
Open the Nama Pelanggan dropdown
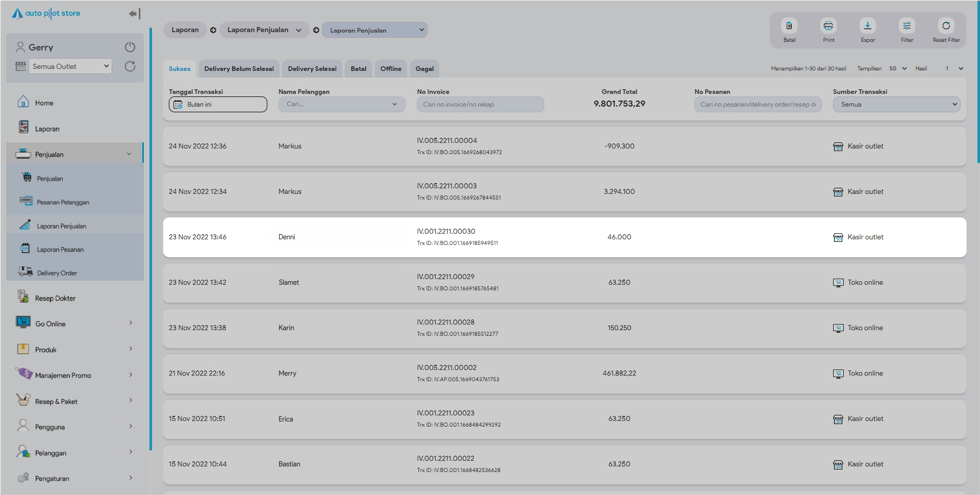pyautogui.click(x=341, y=105)
